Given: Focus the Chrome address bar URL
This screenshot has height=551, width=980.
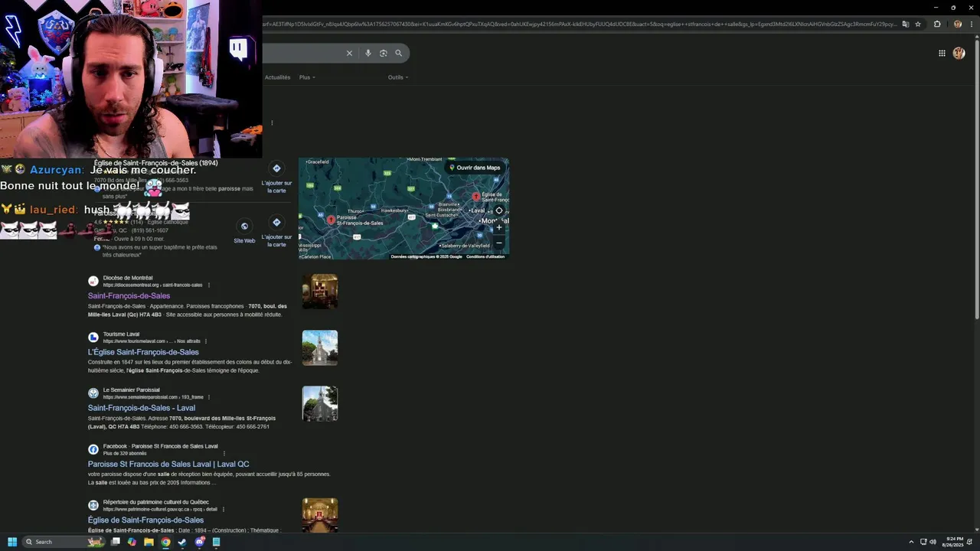Looking at the screenshot, I should pyautogui.click(x=580, y=24).
